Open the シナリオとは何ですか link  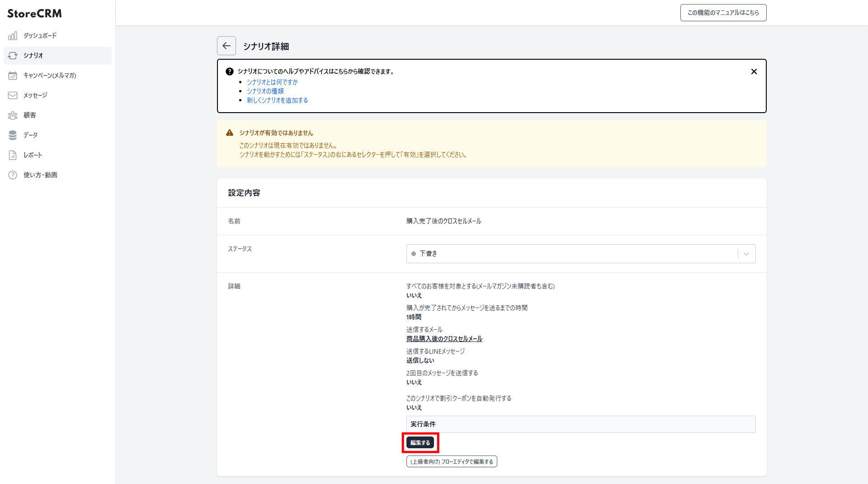272,82
